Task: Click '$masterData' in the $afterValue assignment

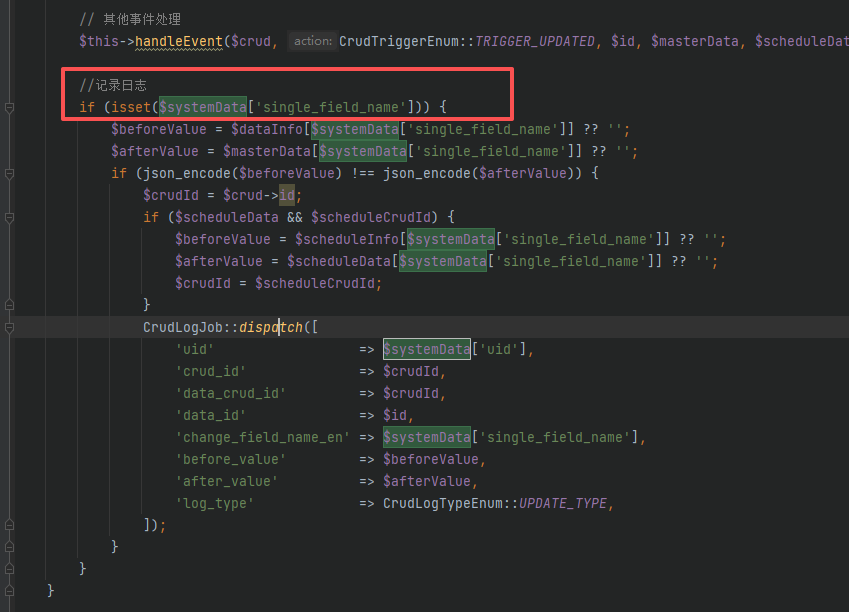Action: click(x=267, y=151)
